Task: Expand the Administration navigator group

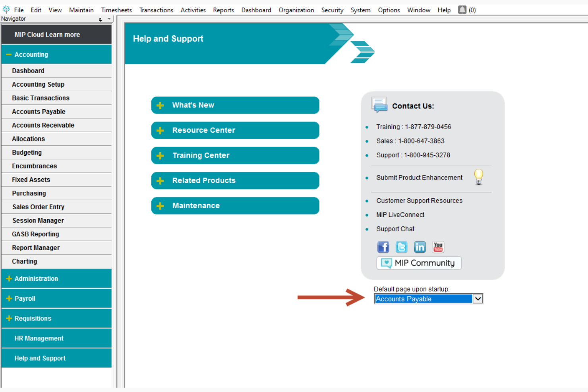Action: 56,278
